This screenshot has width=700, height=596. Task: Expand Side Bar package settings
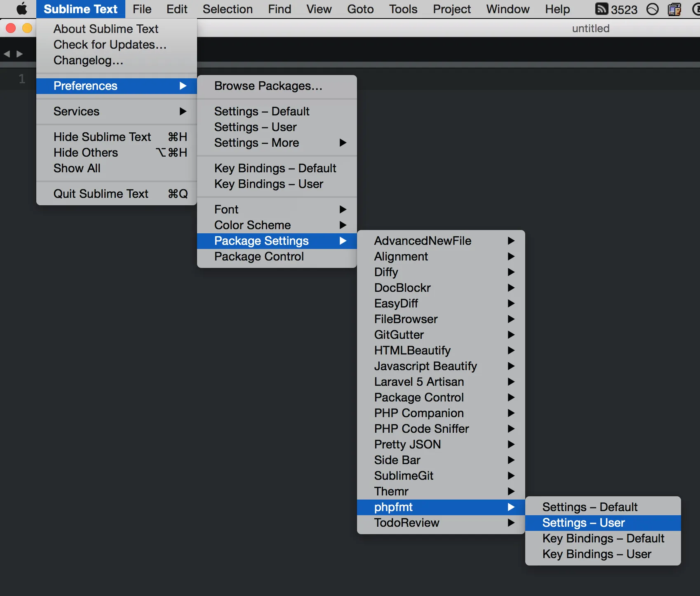point(441,460)
